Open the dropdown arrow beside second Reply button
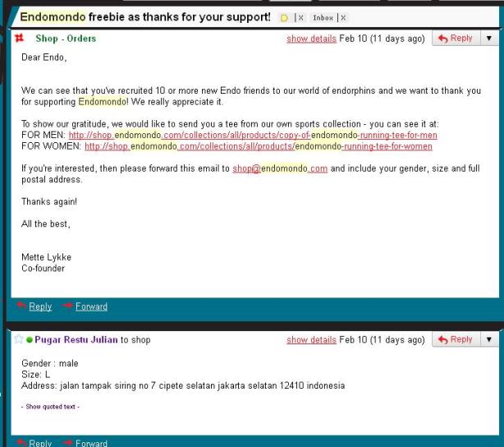504x447 pixels. click(489, 339)
